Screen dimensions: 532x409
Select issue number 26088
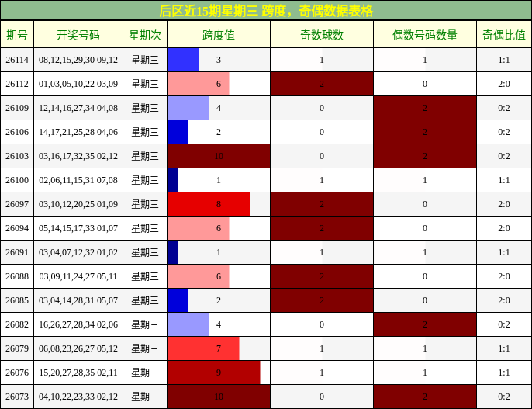[17, 276]
